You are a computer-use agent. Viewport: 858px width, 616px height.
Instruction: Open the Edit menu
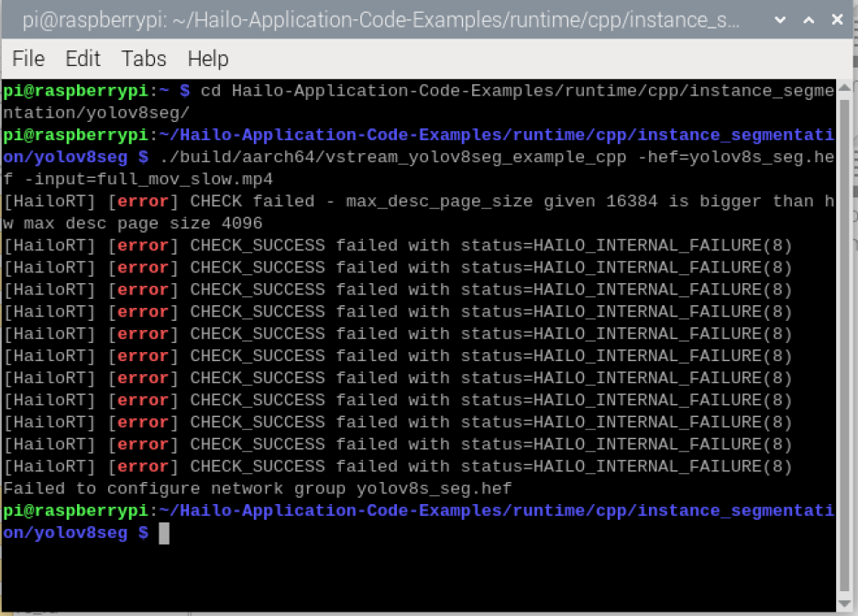[x=82, y=59]
